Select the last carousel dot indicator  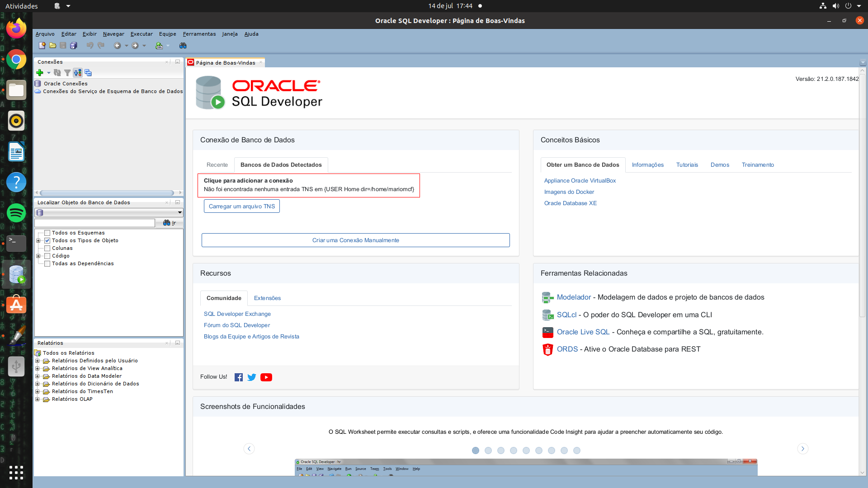tap(577, 450)
